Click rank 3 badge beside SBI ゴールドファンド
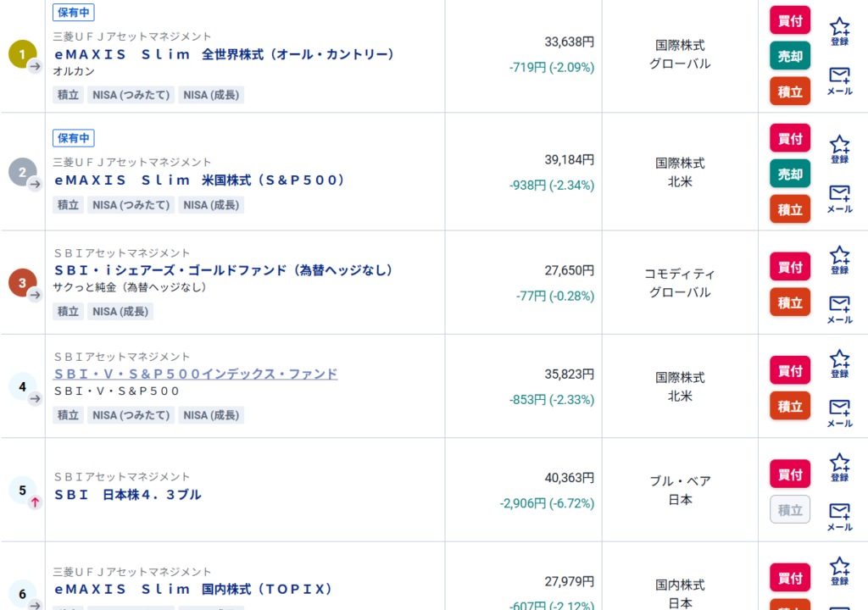Screen dimensions: 868x610 (x=22, y=283)
